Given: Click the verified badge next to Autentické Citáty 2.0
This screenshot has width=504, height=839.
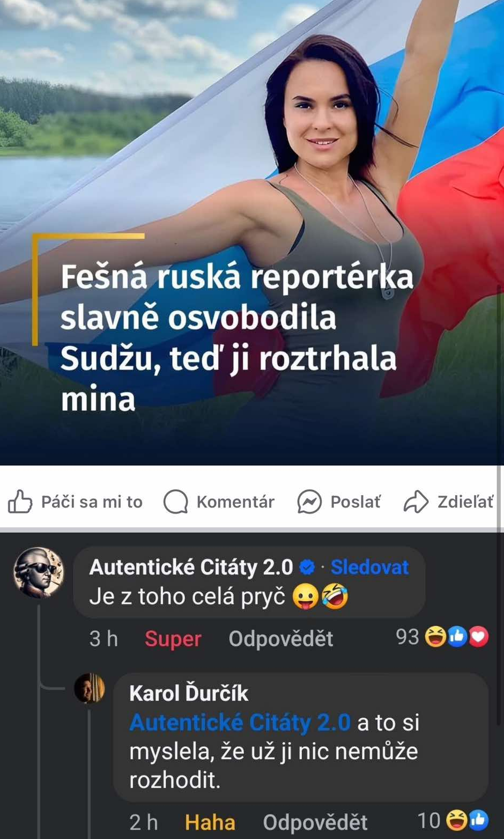Looking at the screenshot, I should [307, 567].
